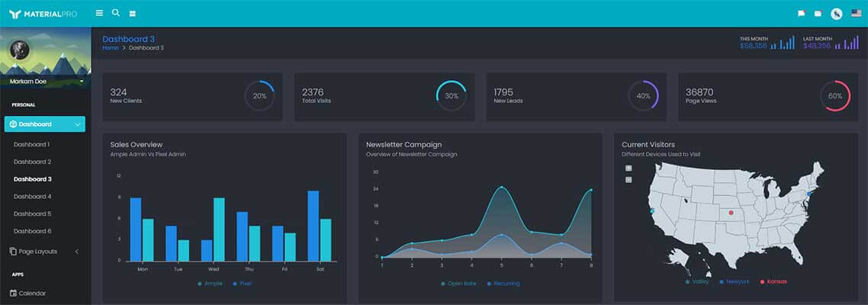Open the chat notifications icon
This screenshot has height=305, width=868.
(801, 14)
